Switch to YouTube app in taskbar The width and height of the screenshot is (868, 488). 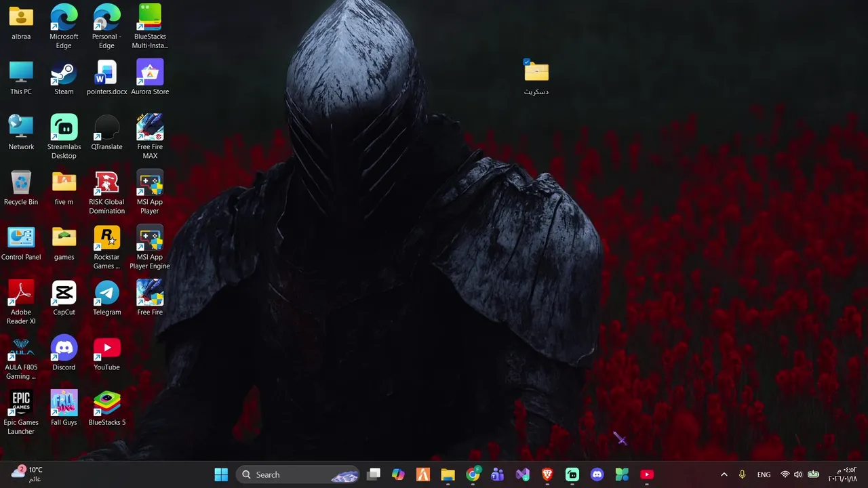coord(647,474)
